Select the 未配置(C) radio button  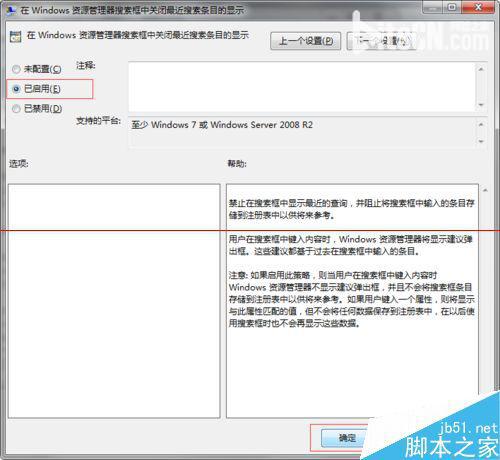(x=16, y=69)
